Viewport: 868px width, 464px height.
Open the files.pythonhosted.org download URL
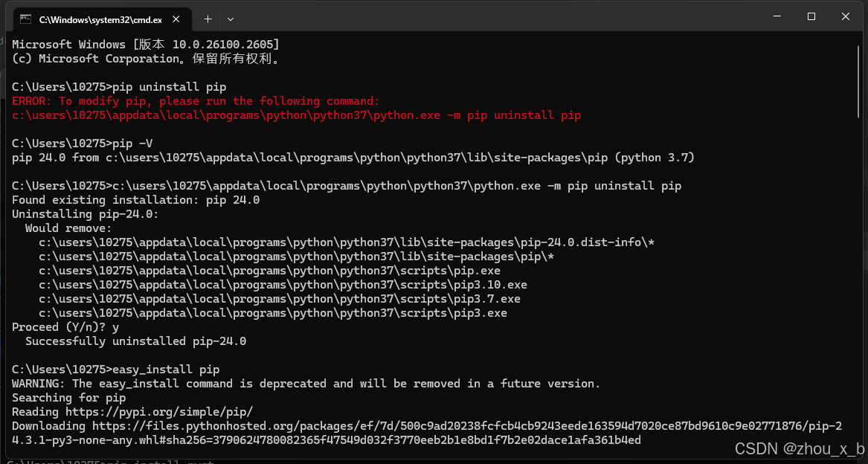(427, 433)
